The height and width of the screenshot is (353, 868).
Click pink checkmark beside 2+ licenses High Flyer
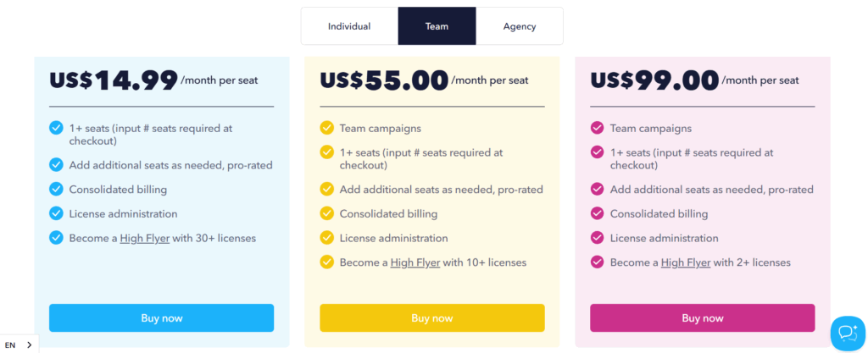(x=598, y=262)
